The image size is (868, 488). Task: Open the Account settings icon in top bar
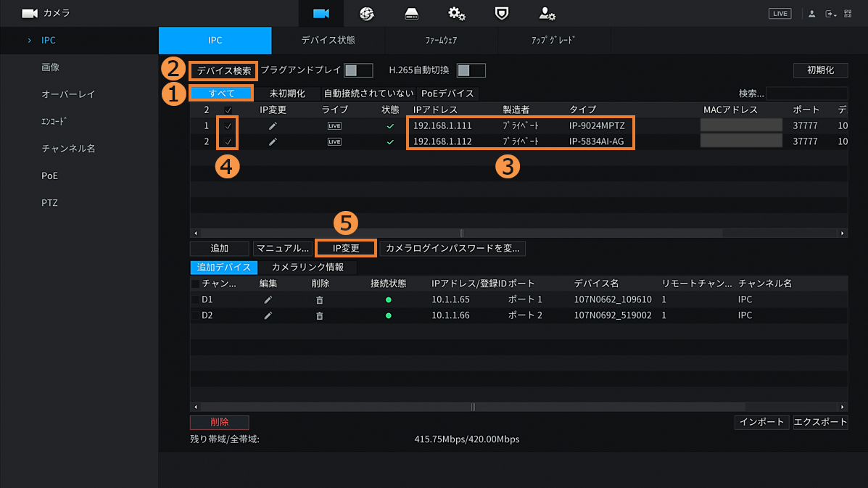pos(547,14)
